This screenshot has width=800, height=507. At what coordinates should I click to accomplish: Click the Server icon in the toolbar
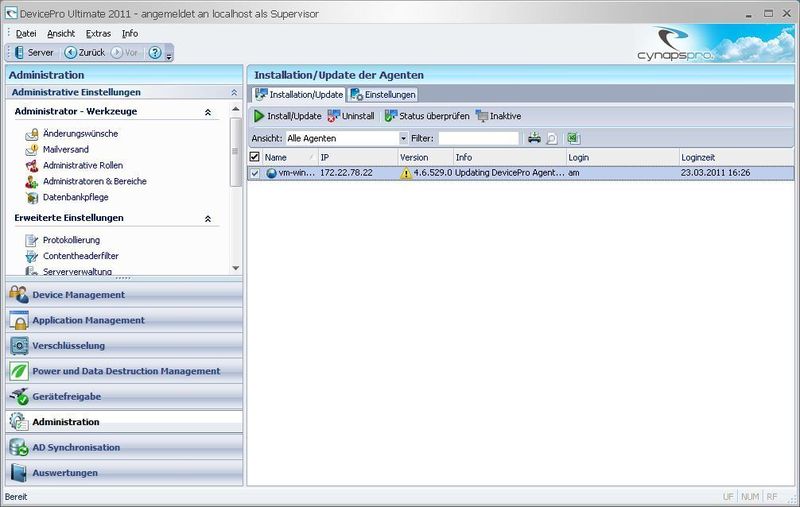[19, 53]
